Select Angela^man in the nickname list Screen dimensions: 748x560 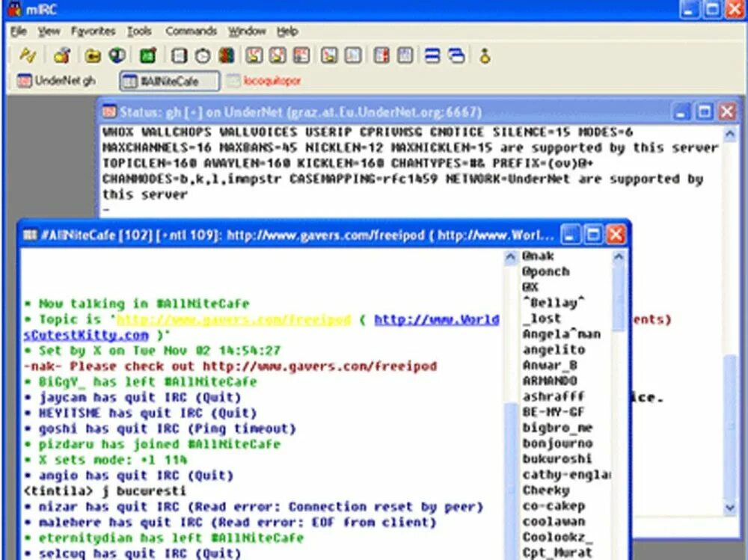point(561,334)
